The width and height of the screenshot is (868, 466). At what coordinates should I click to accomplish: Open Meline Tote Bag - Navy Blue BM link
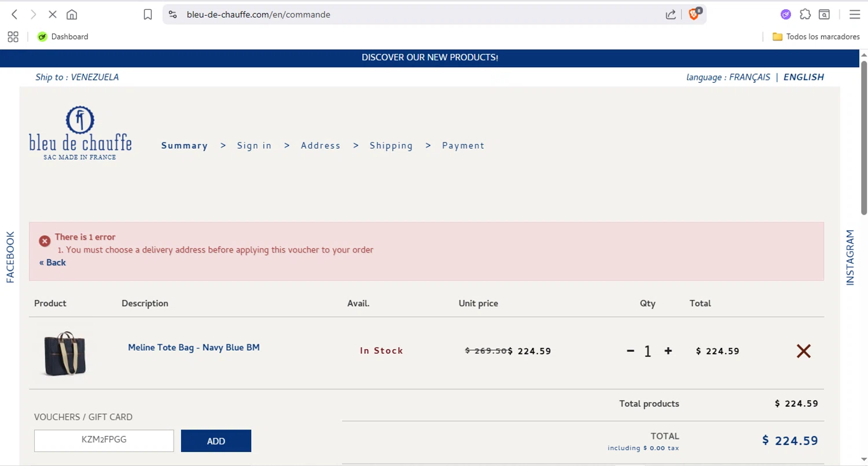[194, 348]
